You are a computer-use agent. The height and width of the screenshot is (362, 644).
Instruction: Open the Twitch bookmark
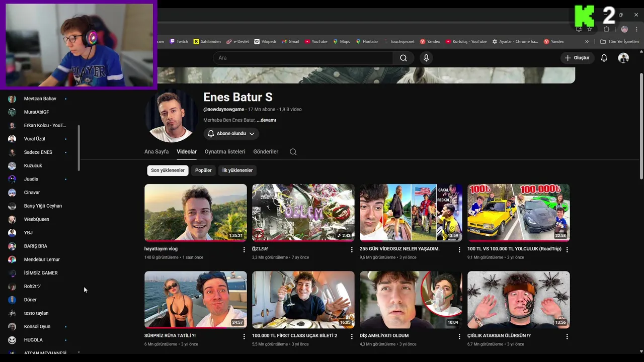tap(179, 42)
